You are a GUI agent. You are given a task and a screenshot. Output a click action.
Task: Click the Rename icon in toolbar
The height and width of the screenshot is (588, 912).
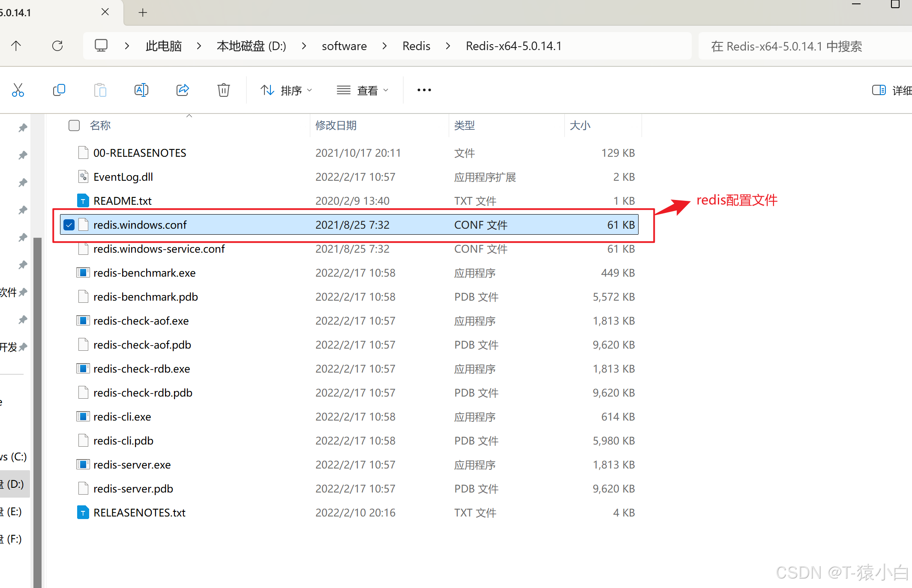[x=141, y=90]
